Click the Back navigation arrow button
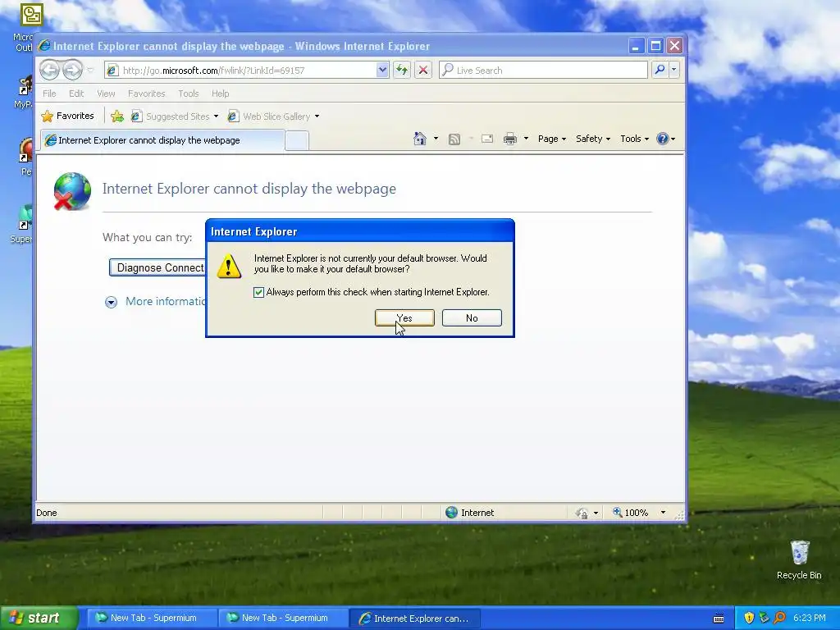Screen dimensions: 840x630 49,71
